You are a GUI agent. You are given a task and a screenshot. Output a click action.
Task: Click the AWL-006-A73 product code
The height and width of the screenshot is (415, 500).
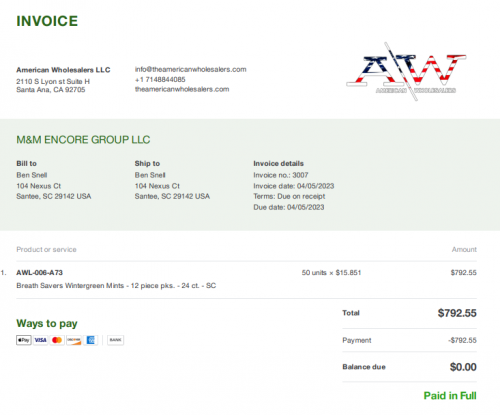pos(39,272)
